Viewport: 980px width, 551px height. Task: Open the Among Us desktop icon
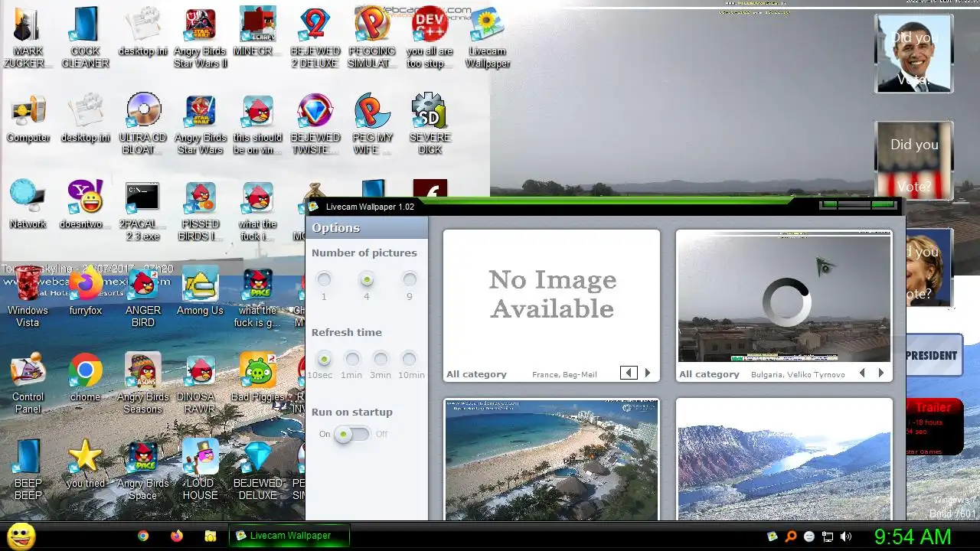pyautogui.click(x=200, y=292)
